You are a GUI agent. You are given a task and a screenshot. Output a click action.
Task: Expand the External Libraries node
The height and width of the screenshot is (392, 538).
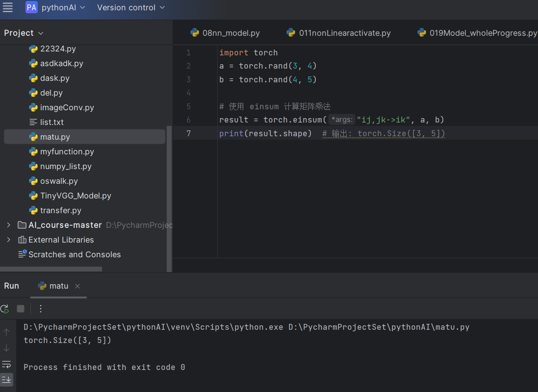point(8,240)
